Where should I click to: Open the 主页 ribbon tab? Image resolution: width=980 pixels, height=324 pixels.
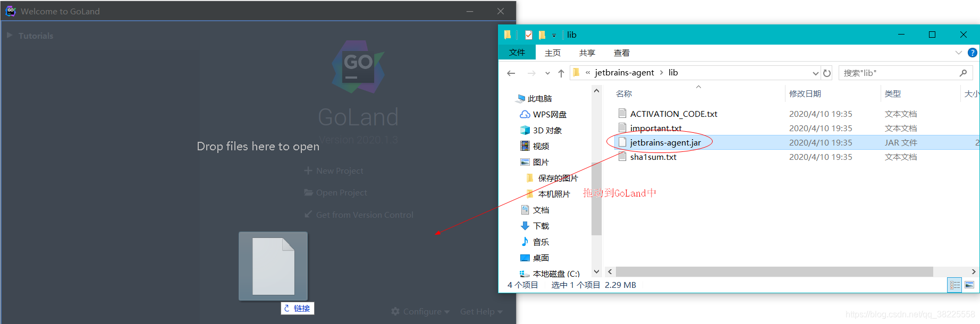pyautogui.click(x=553, y=53)
